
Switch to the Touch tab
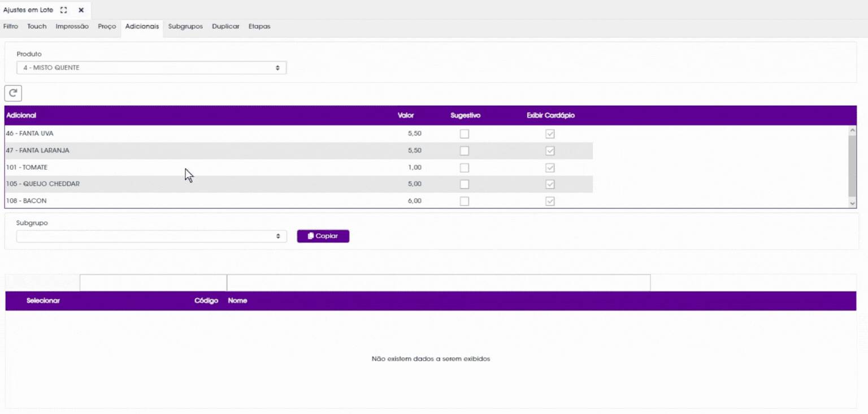37,27
